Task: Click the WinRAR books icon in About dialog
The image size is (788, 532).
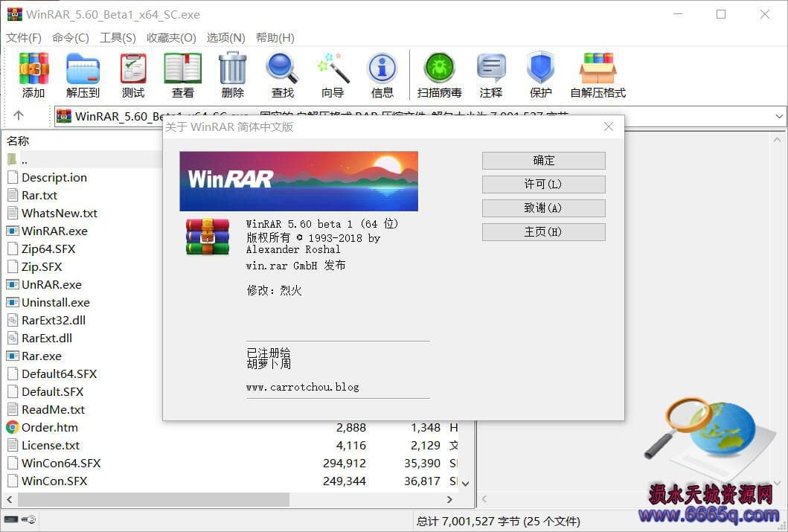Action: point(208,237)
